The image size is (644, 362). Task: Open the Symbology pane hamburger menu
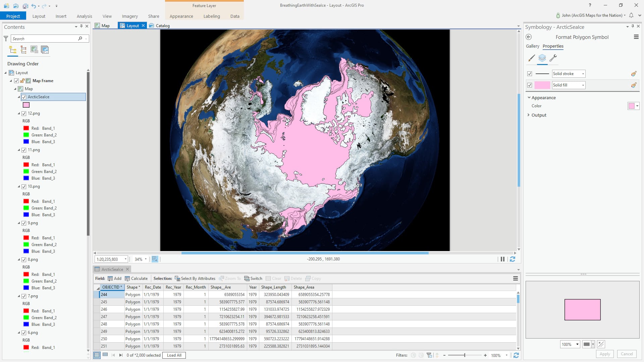pyautogui.click(x=636, y=37)
